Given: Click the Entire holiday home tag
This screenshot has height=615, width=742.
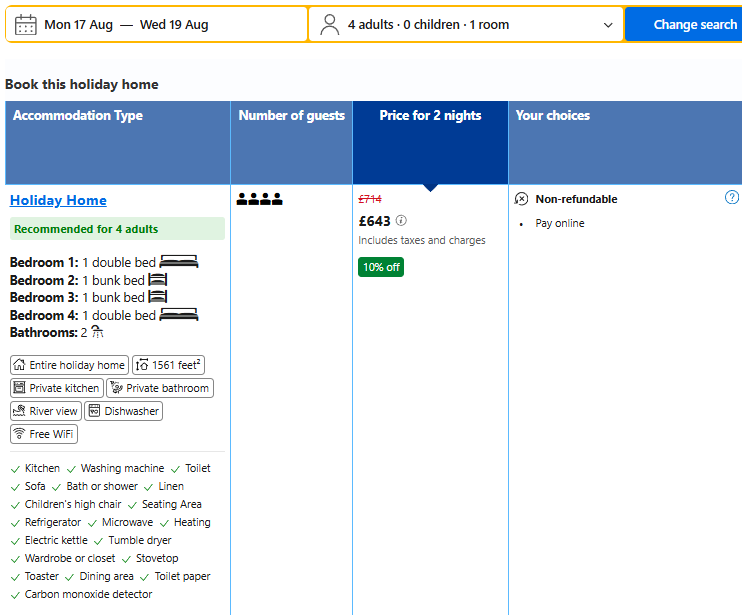Looking at the screenshot, I should 69,365.
